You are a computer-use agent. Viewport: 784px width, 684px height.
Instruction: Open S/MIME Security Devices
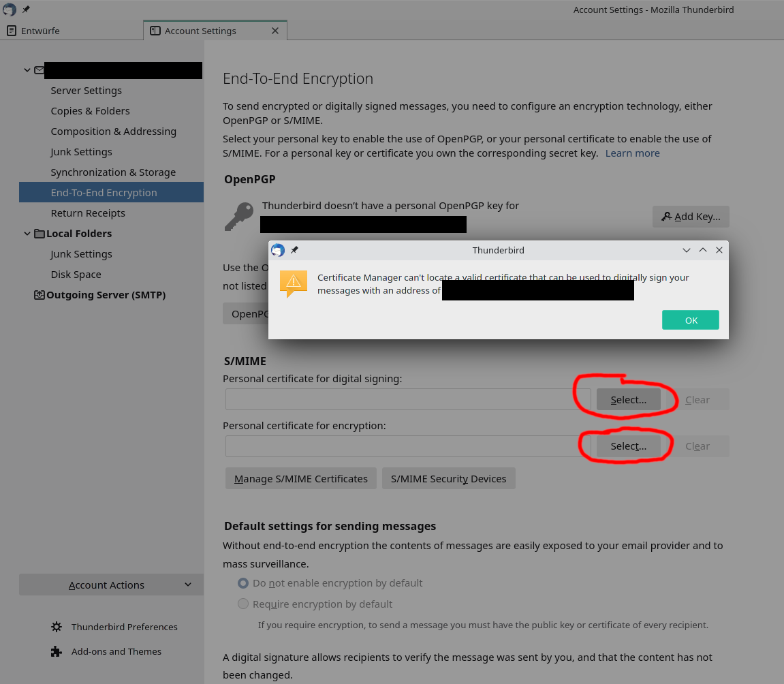point(448,478)
